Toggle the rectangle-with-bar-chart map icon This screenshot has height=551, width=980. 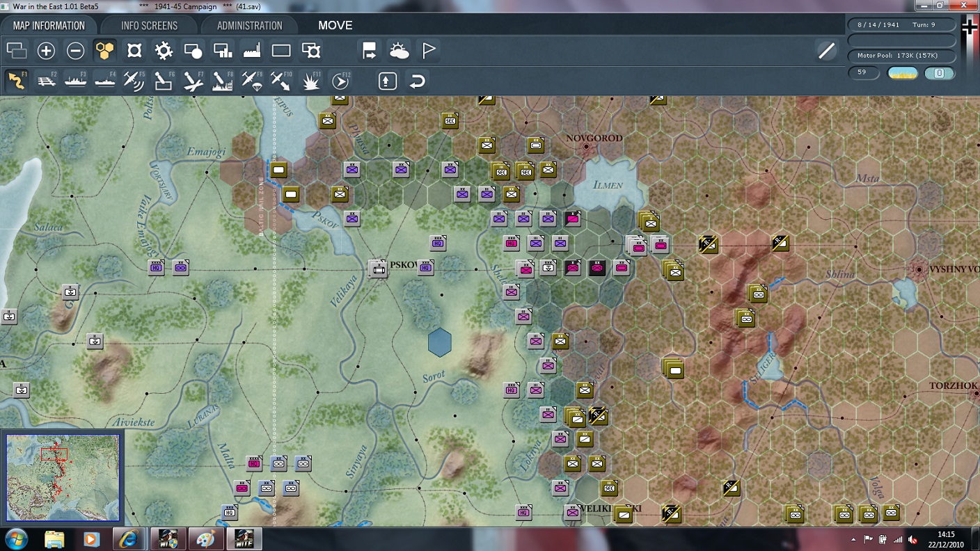point(222,51)
